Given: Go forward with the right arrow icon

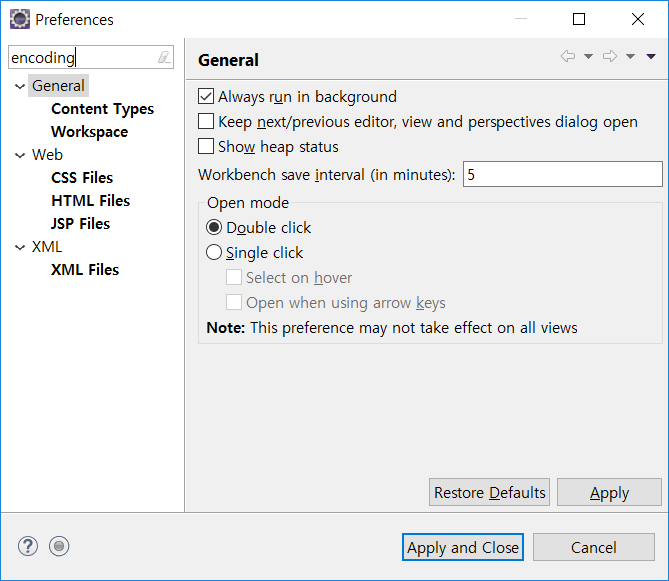Looking at the screenshot, I should 610,56.
